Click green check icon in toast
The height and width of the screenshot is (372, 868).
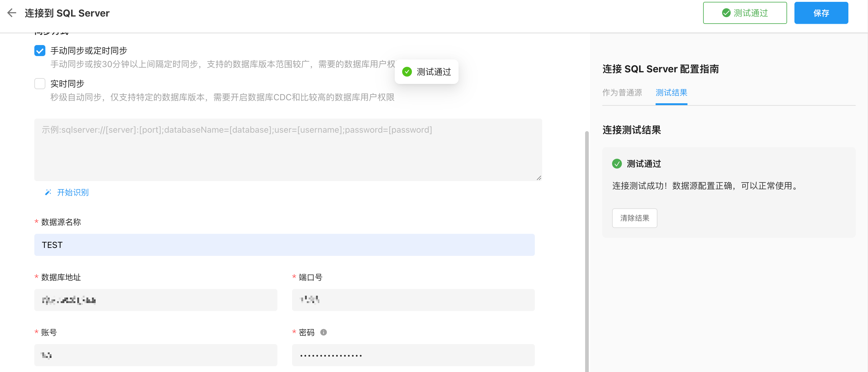407,71
